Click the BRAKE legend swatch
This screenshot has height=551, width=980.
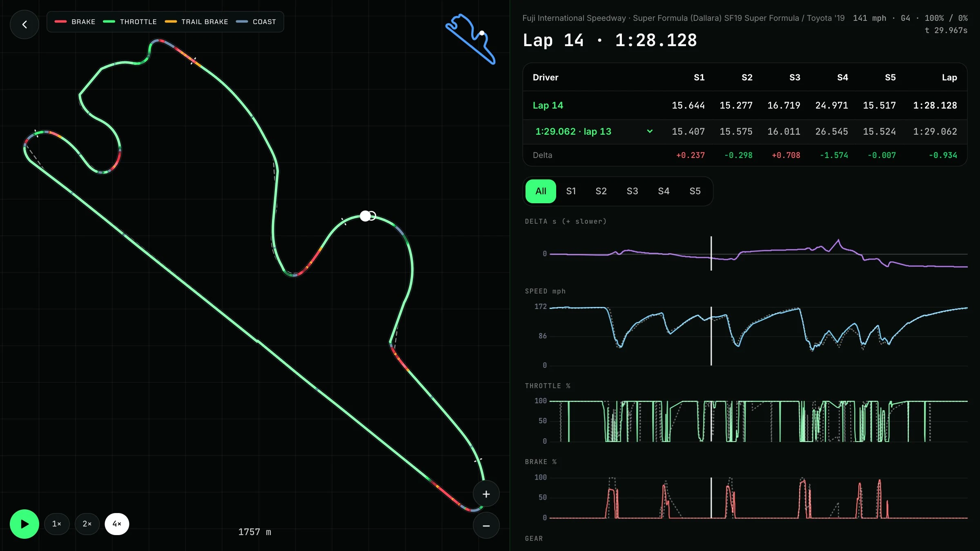pos(60,22)
